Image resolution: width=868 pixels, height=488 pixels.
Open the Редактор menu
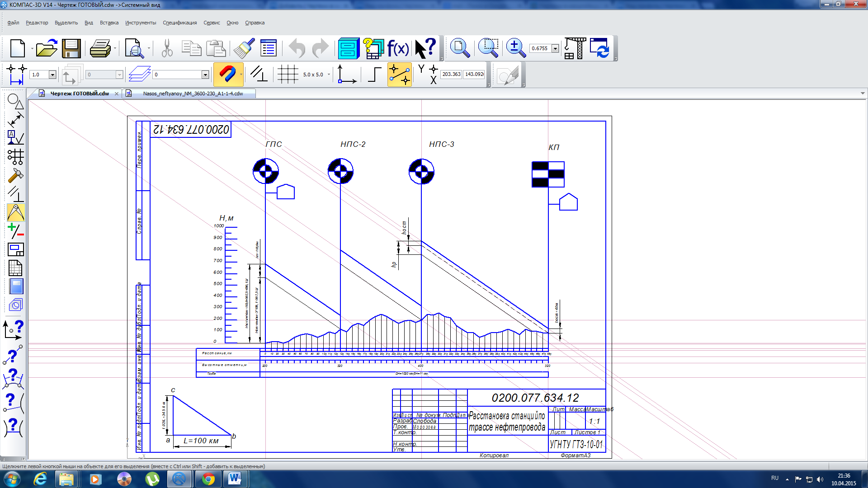coord(37,23)
